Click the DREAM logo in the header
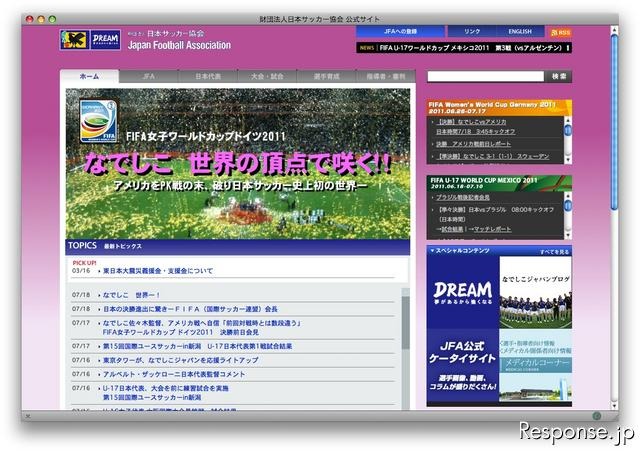640x451 pixels. pos(105,40)
